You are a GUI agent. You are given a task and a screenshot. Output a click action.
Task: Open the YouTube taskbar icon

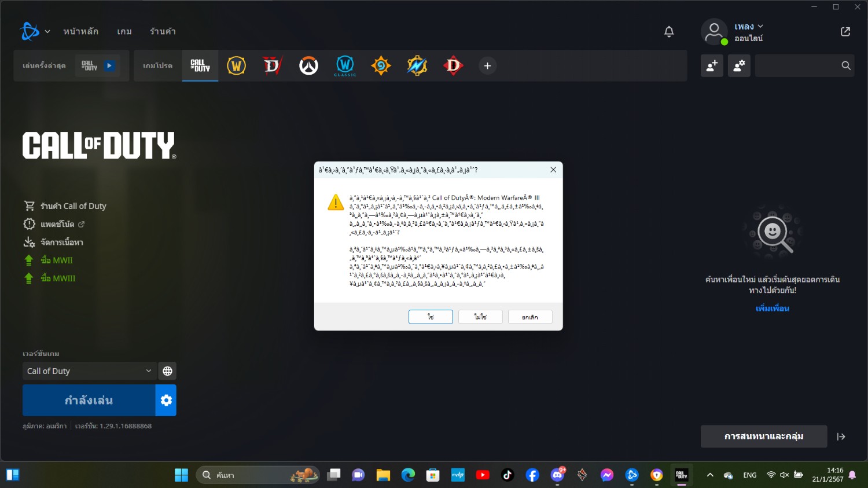[x=483, y=475]
